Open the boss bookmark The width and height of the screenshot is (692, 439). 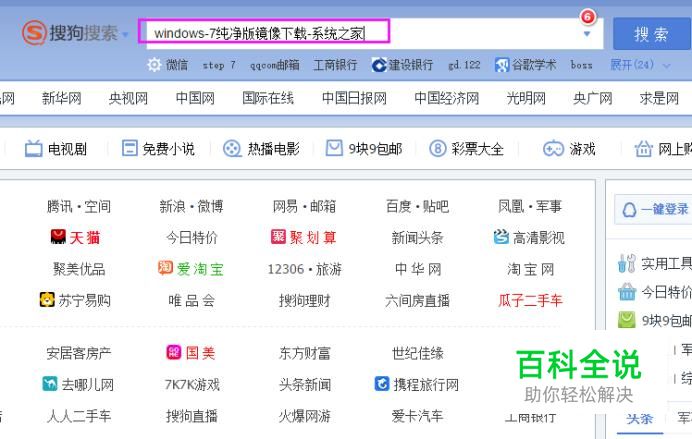pyautogui.click(x=581, y=65)
